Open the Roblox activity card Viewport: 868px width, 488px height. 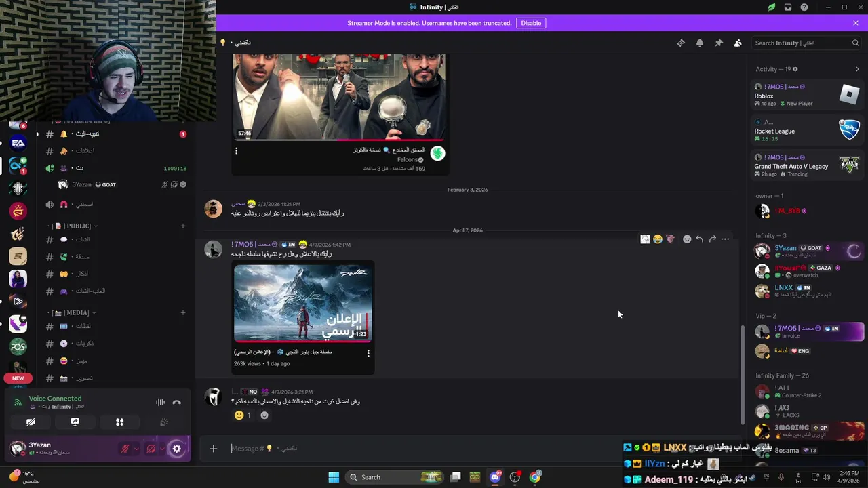[807, 95]
